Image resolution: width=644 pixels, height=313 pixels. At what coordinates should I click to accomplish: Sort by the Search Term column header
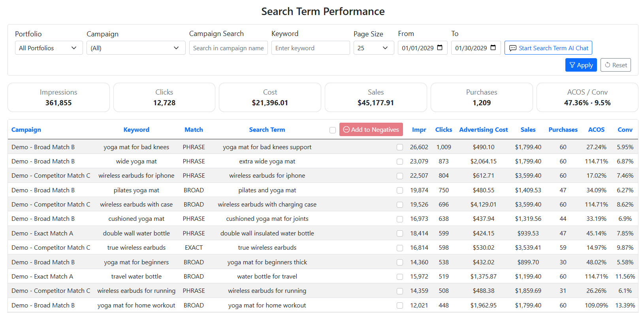pos(267,130)
